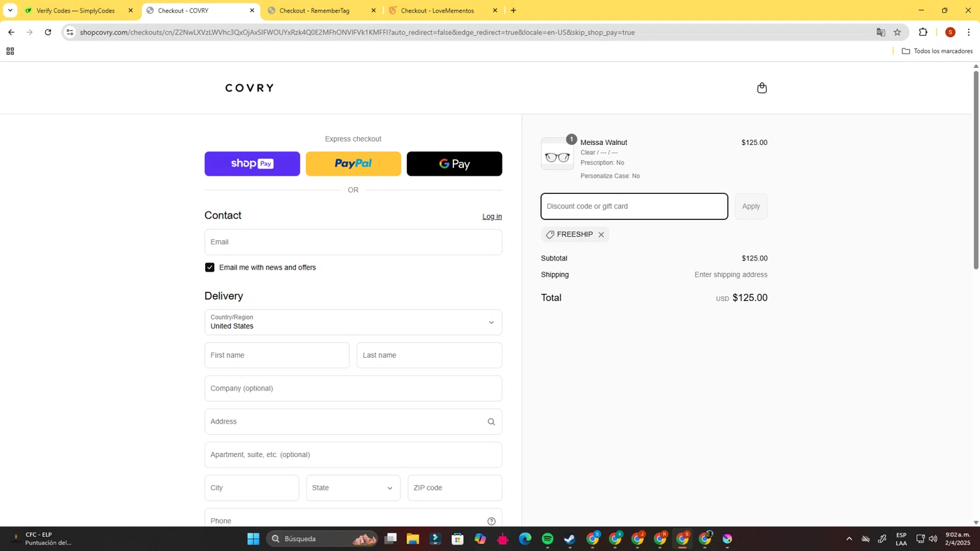Go back with the browser back arrow

click(x=11, y=32)
